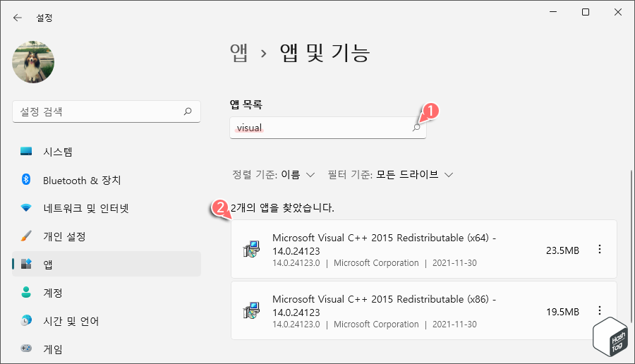Viewport: 635px width, 364px height.
Task: Maximize the 설정 window
Action: click(x=586, y=12)
